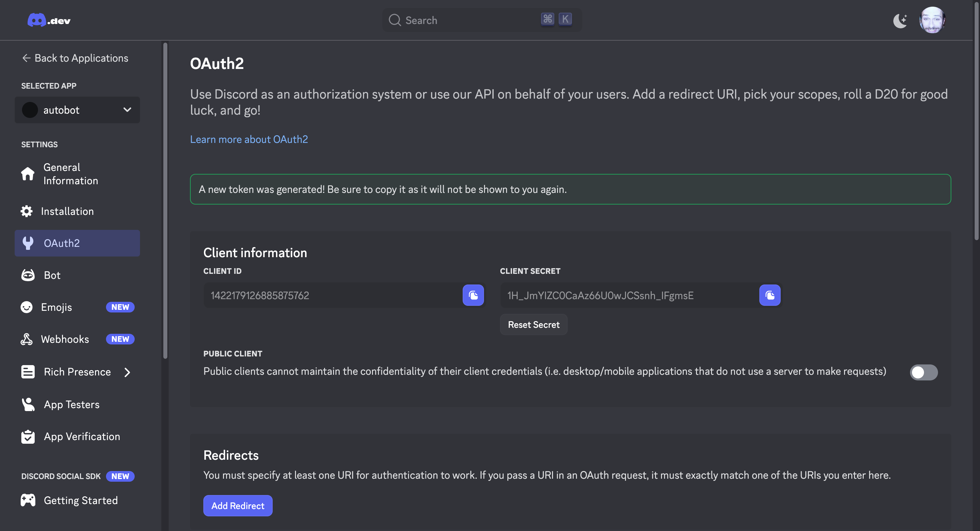This screenshot has width=980, height=531.
Task: Open the Emojis page
Action: coord(77,307)
